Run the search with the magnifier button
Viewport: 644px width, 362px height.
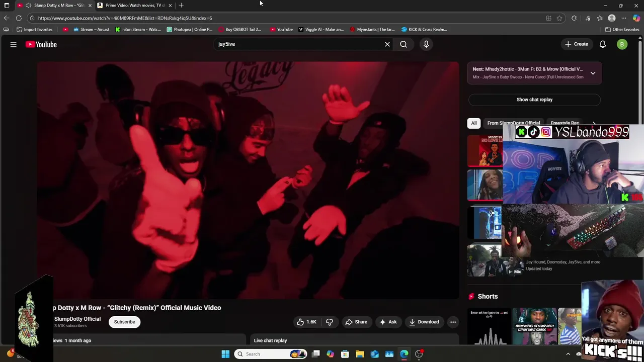pos(404,44)
